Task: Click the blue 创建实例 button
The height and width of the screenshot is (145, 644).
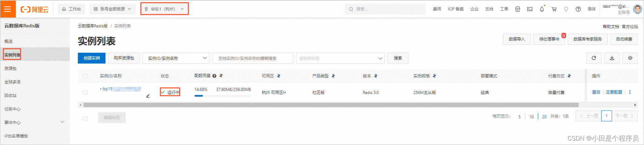Action: [92, 58]
